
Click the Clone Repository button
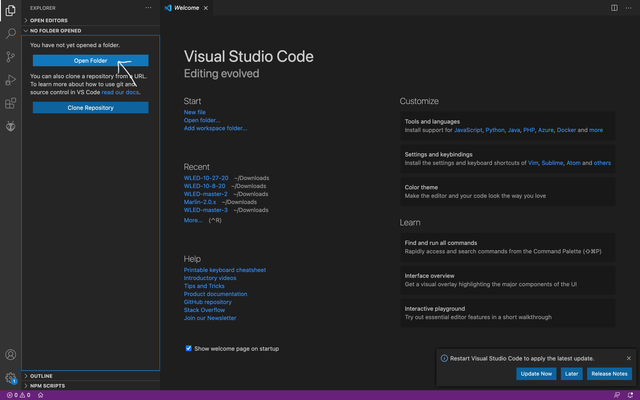click(91, 108)
